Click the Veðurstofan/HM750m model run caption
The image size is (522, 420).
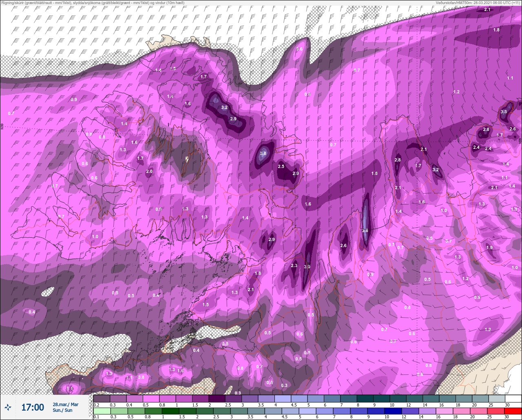click(x=477, y=2)
